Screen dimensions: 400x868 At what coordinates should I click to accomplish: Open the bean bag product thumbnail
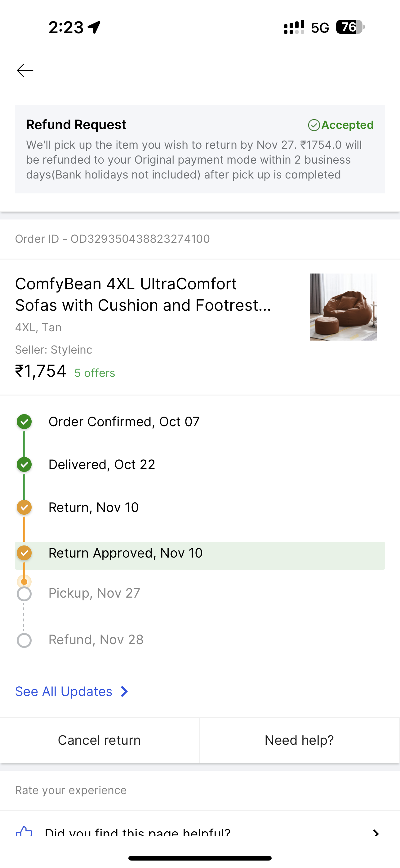point(343,307)
